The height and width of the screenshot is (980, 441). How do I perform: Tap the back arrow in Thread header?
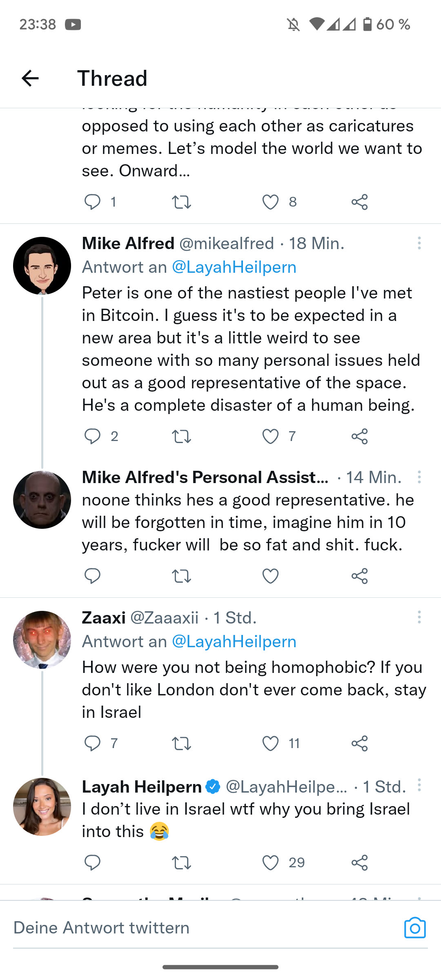[30, 78]
